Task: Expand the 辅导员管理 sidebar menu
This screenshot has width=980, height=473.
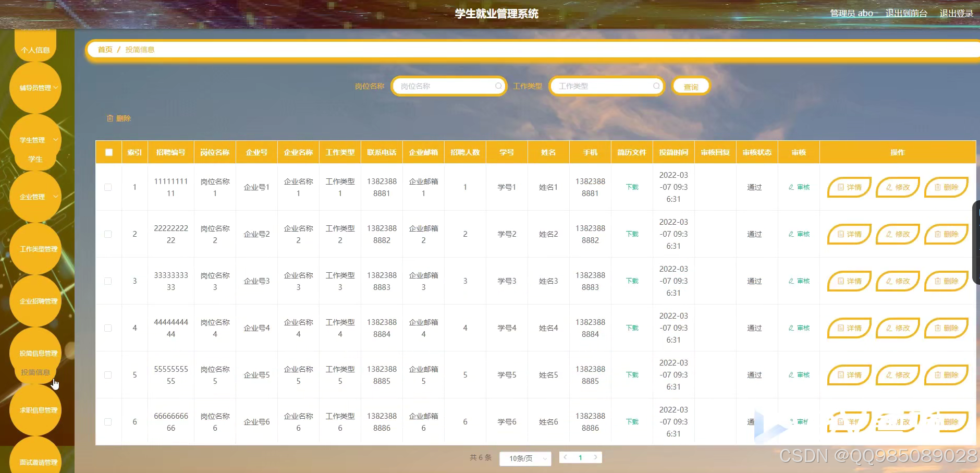Action: pos(36,88)
